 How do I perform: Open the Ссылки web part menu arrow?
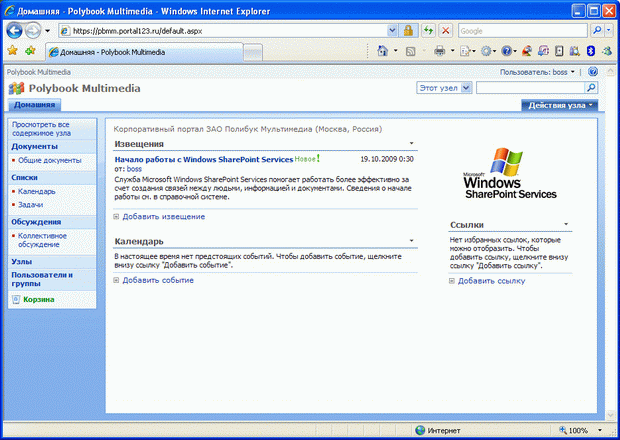566,224
